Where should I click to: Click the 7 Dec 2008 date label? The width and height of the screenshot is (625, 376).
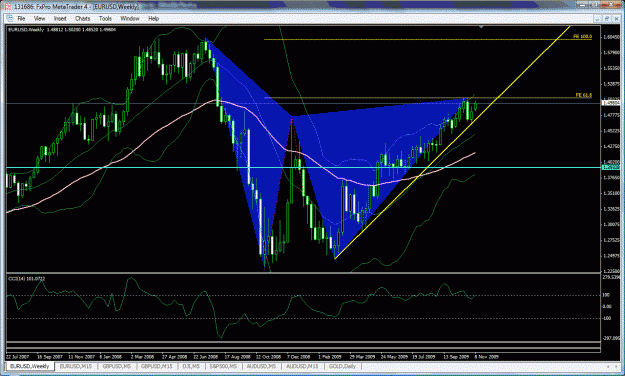(x=299, y=357)
